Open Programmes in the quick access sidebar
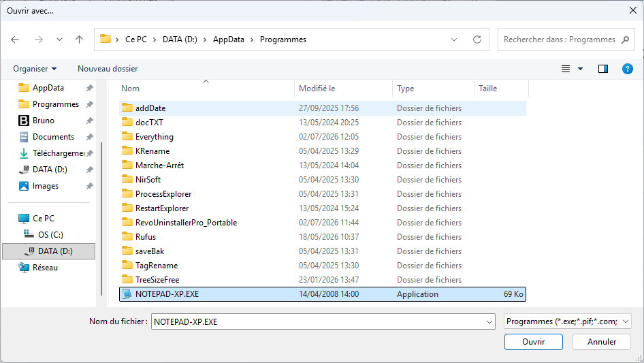The height and width of the screenshot is (363, 644). tap(55, 104)
